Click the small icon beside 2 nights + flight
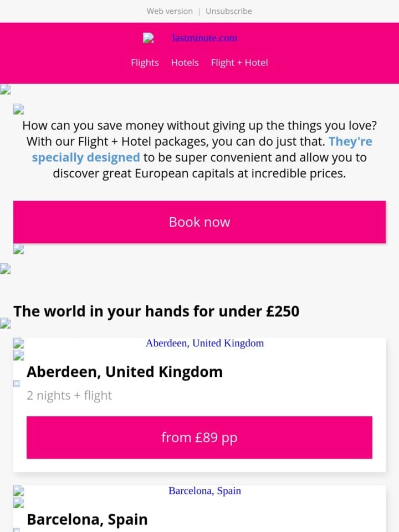399x532 pixels. click(17, 383)
